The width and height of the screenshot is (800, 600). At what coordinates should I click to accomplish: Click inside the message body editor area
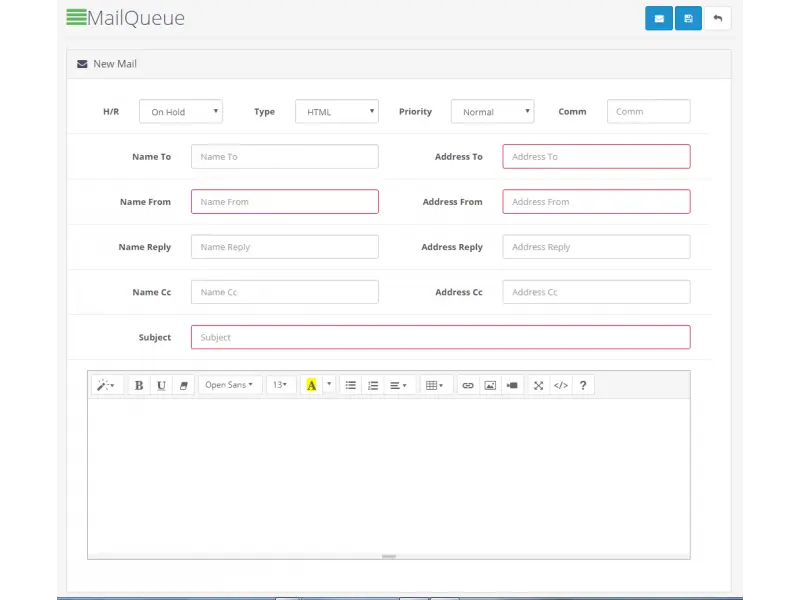point(389,476)
